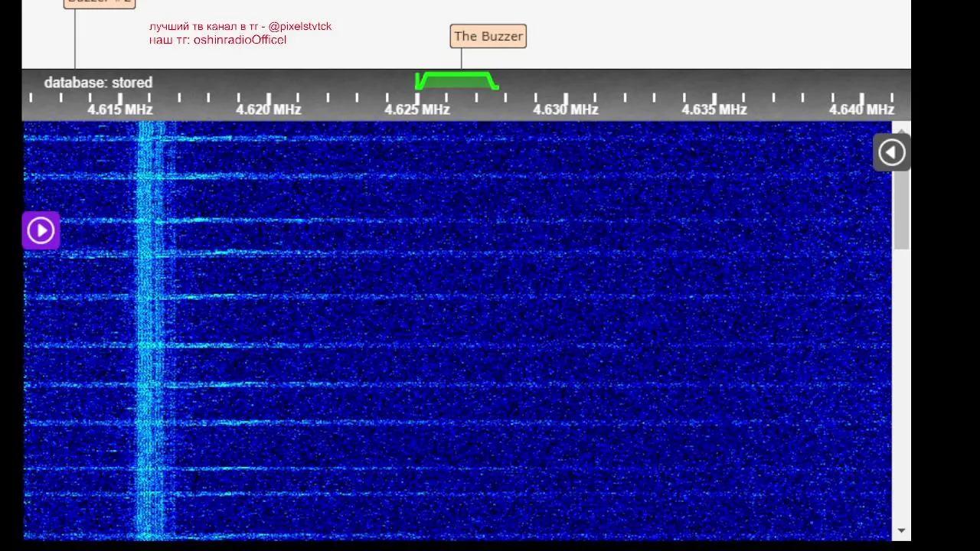Select The Buzzer station label

pyautogui.click(x=488, y=36)
